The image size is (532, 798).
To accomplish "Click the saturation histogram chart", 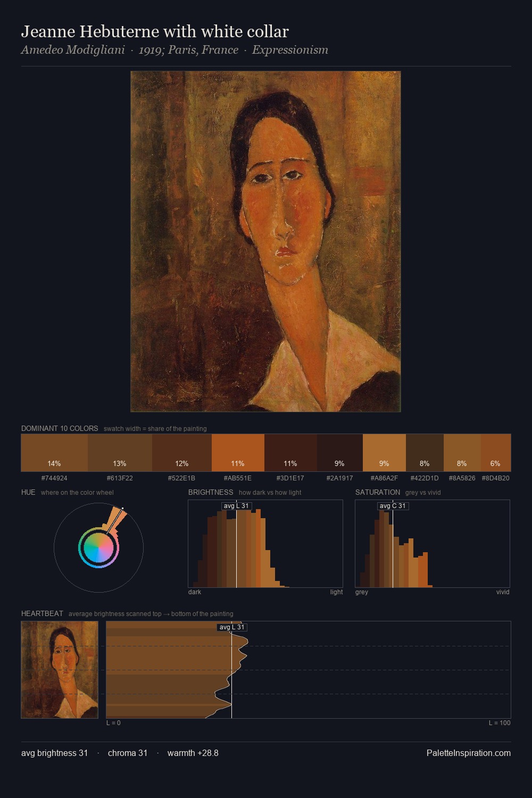I will tap(433, 544).
